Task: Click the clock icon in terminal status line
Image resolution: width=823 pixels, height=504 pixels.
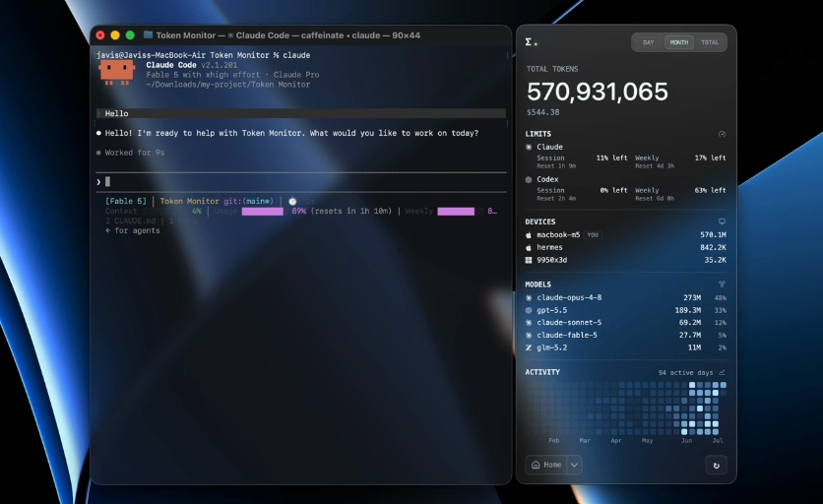Action: click(292, 201)
